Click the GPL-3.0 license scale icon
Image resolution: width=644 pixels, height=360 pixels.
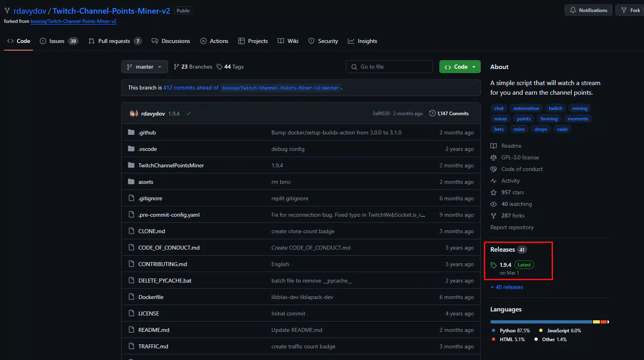pyautogui.click(x=494, y=157)
